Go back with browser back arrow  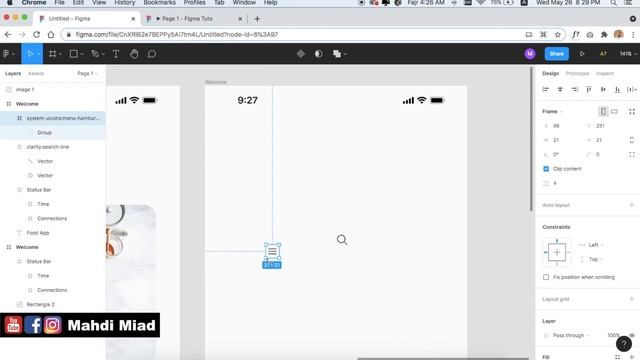coord(8,35)
